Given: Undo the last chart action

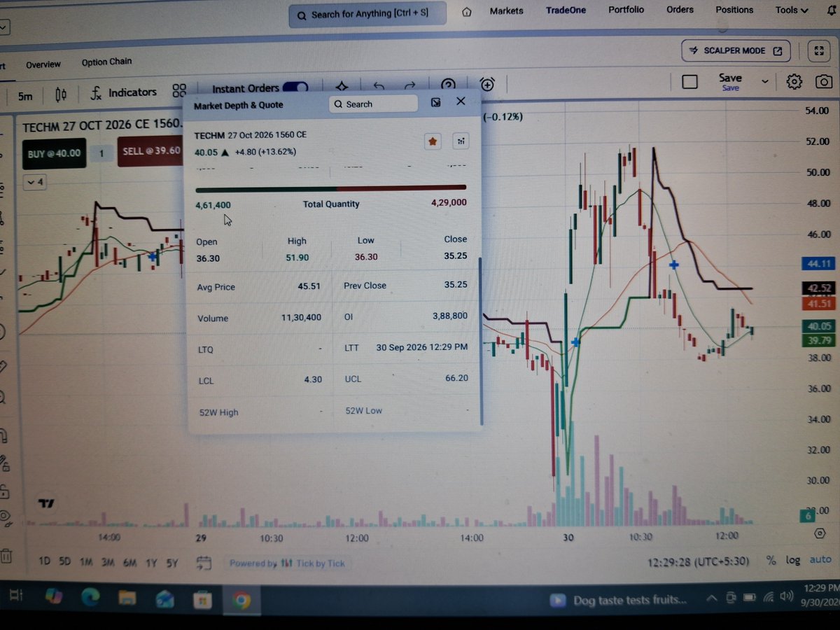Looking at the screenshot, I should (379, 86).
